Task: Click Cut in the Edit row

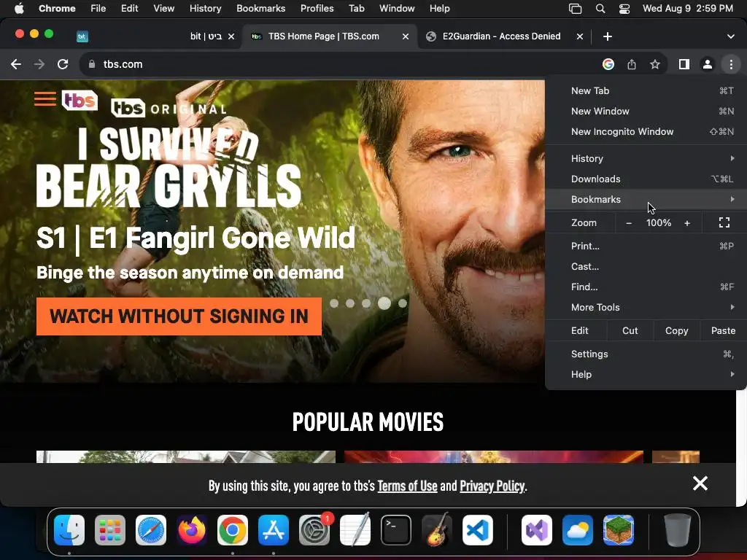Action: pyautogui.click(x=630, y=331)
